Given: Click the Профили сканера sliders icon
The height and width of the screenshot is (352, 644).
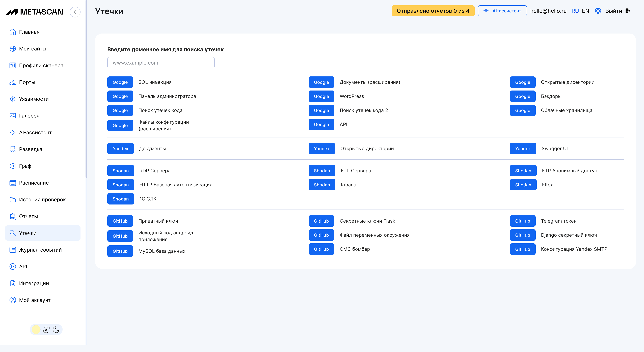Looking at the screenshot, I should tap(13, 65).
